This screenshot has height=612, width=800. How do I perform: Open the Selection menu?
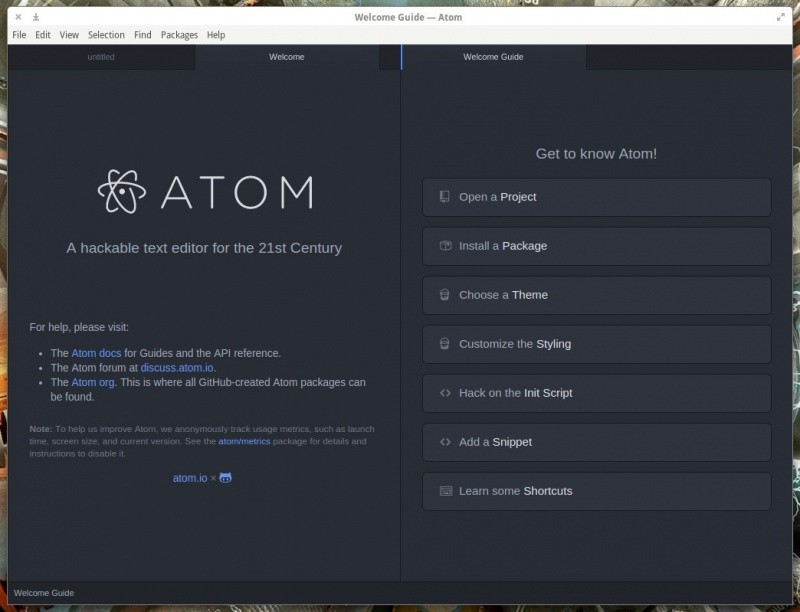106,35
